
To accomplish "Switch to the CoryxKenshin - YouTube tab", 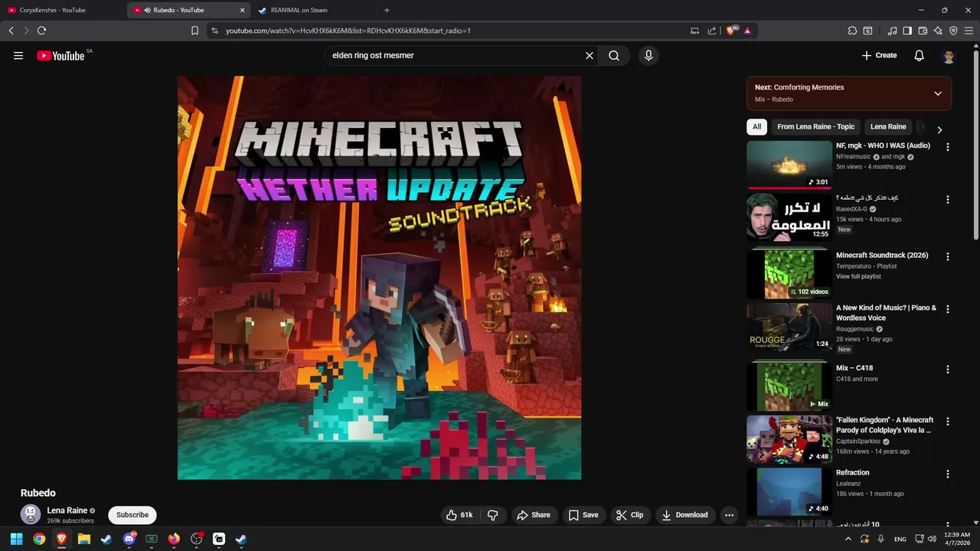I will click(x=63, y=10).
